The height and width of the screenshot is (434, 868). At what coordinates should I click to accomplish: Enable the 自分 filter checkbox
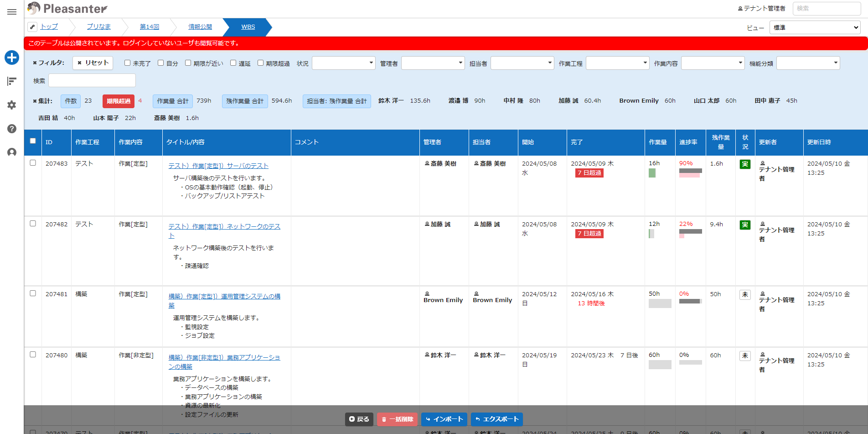(161, 63)
